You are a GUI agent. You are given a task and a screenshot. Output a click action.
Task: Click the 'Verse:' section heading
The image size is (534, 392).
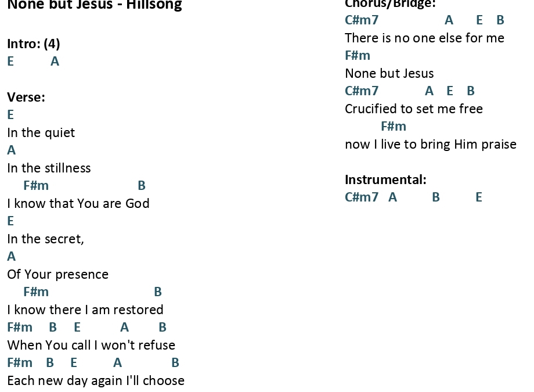point(26,97)
